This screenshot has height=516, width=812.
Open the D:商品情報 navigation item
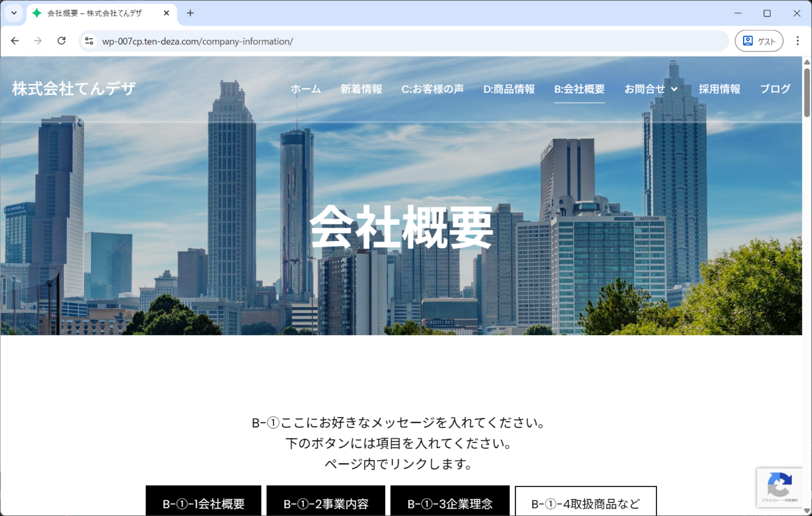pos(509,89)
